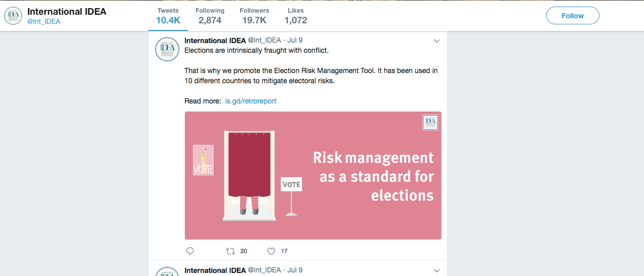Click International IDEA header profile avatar

point(13,16)
